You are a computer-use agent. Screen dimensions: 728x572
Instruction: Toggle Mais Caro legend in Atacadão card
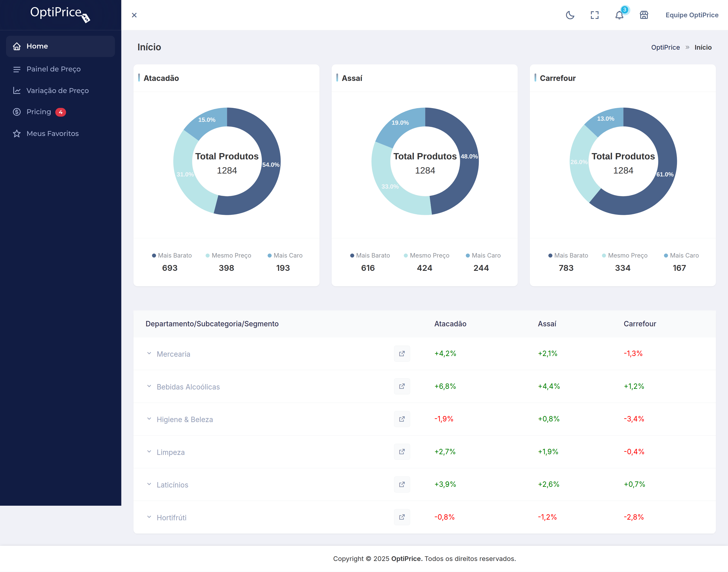285,256
